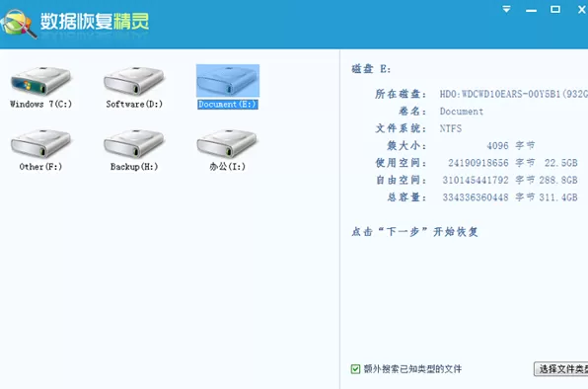Click the 数据恢复精灵 app logo icon
588x389 pixels.
(x=19, y=24)
